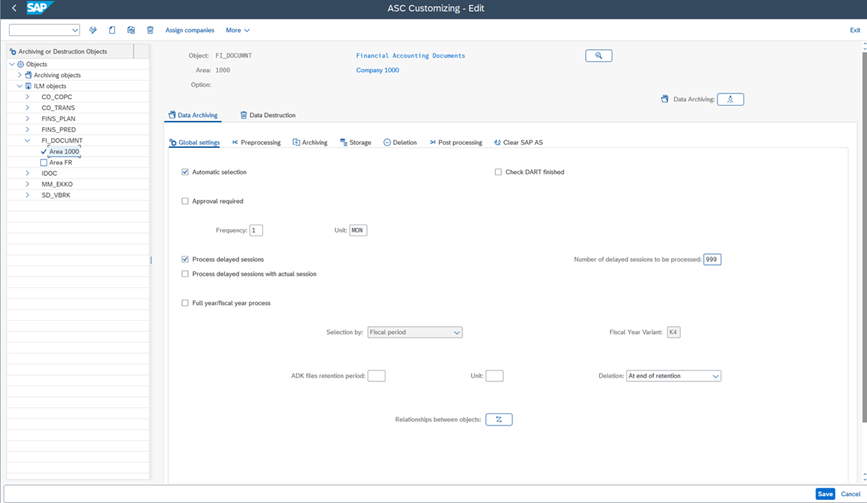The height and width of the screenshot is (503, 867).
Task: Click the Archiving or Destruction Objects header icon
Action: pyautogui.click(x=13, y=51)
